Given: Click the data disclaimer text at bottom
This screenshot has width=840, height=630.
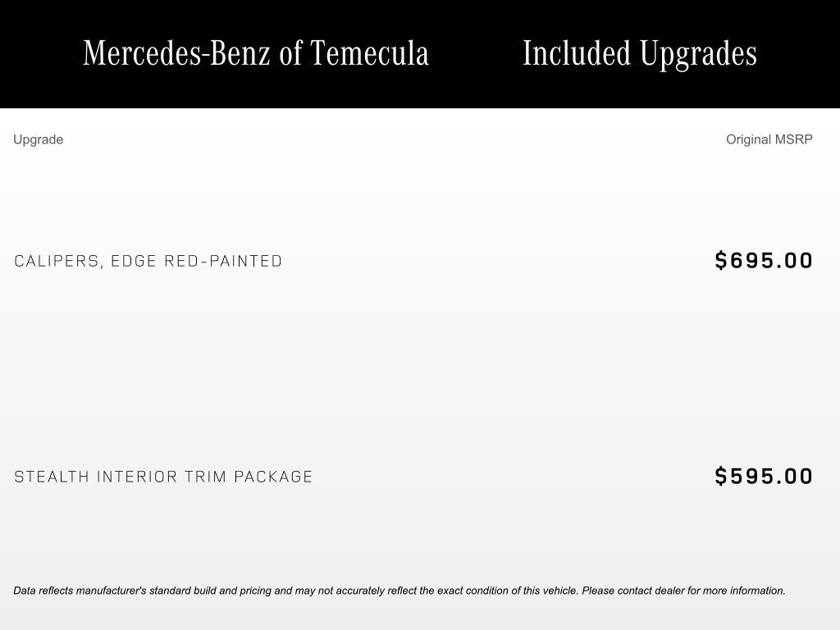Looking at the screenshot, I should click(399, 591).
